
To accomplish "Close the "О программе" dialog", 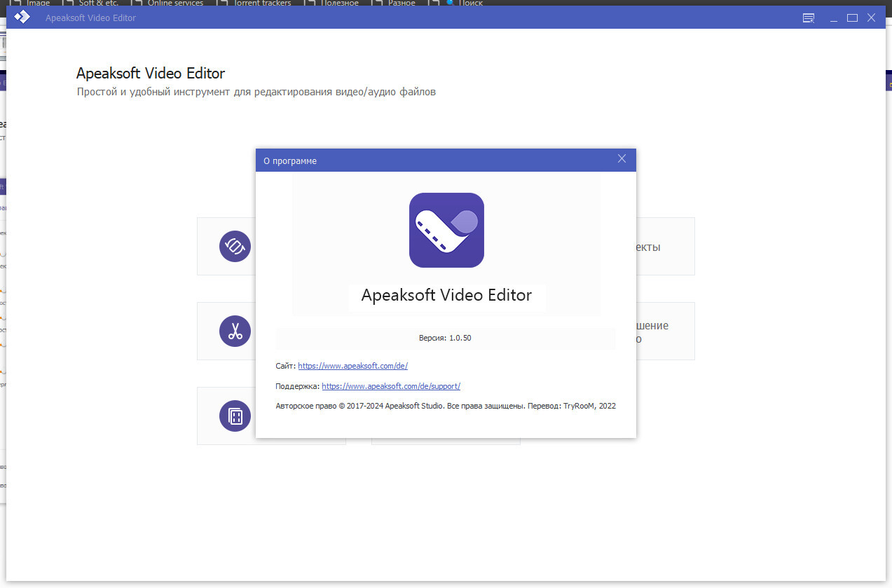I will point(622,159).
